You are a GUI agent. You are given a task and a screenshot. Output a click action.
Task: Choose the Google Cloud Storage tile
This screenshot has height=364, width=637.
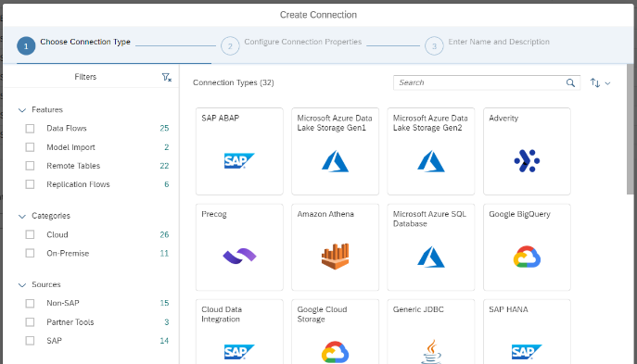click(x=335, y=332)
